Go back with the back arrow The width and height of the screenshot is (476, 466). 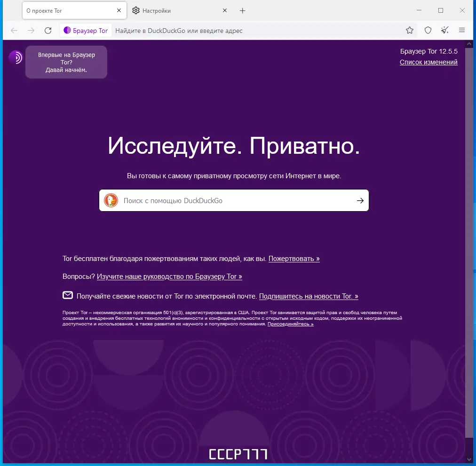coord(14,31)
